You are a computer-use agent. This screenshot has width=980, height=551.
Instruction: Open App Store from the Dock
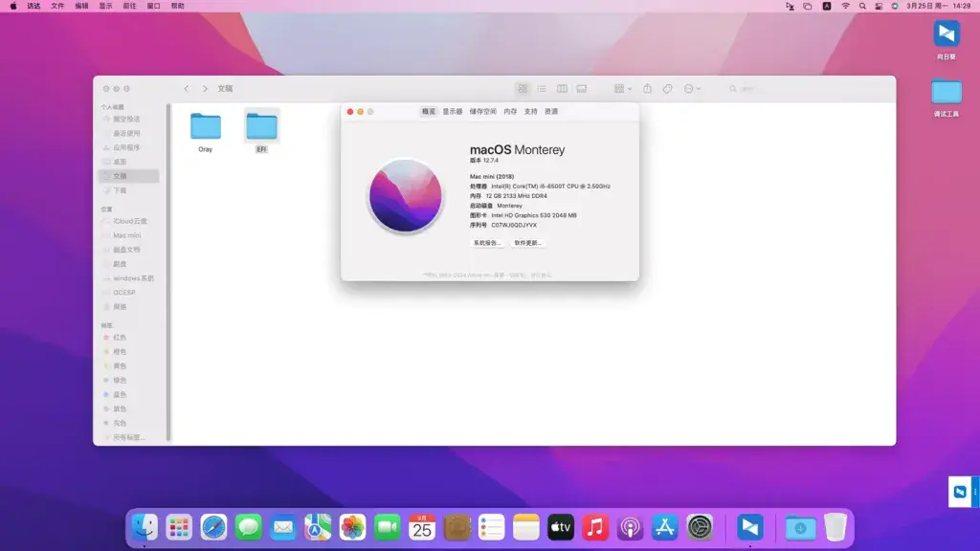click(x=665, y=527)
